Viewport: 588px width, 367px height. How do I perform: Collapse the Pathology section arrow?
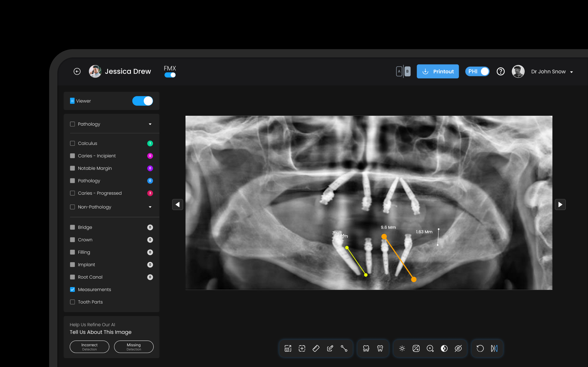(150, 124)
